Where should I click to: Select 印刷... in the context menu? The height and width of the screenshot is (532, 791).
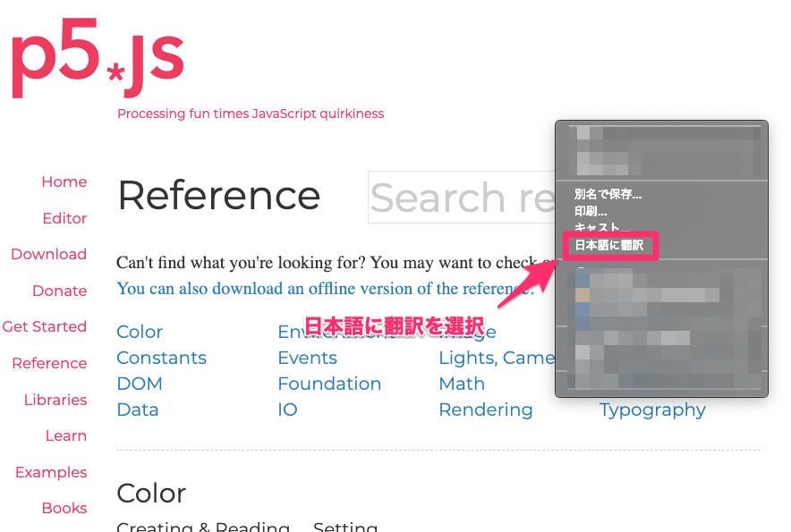pos(591,212)
